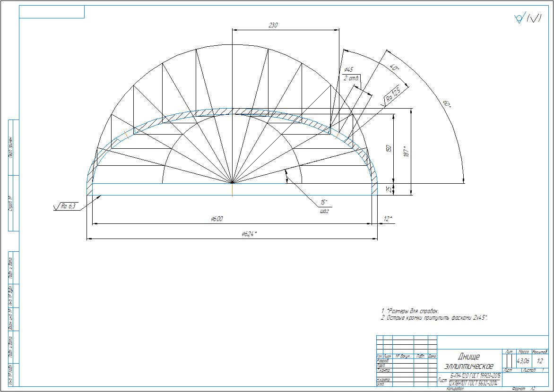Select the 187* overall height dimension
554x392 pixels.
(x=406, y=151)
